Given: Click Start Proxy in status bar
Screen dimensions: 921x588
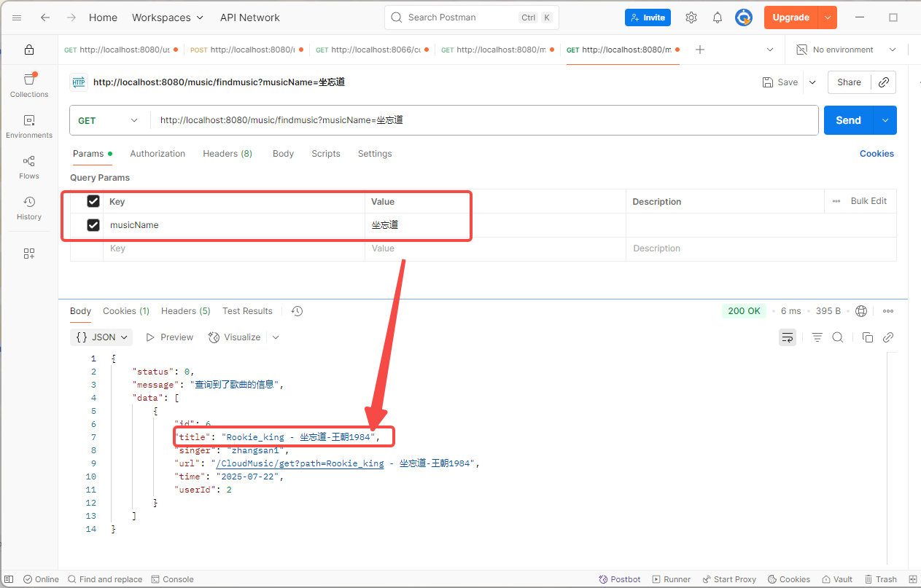Looking at the screenshot, I should coord(729,579).
